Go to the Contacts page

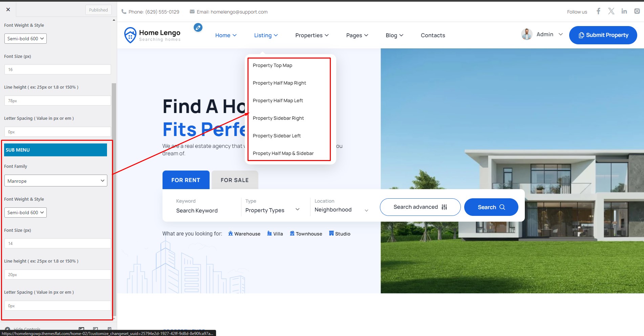[433, 35]
